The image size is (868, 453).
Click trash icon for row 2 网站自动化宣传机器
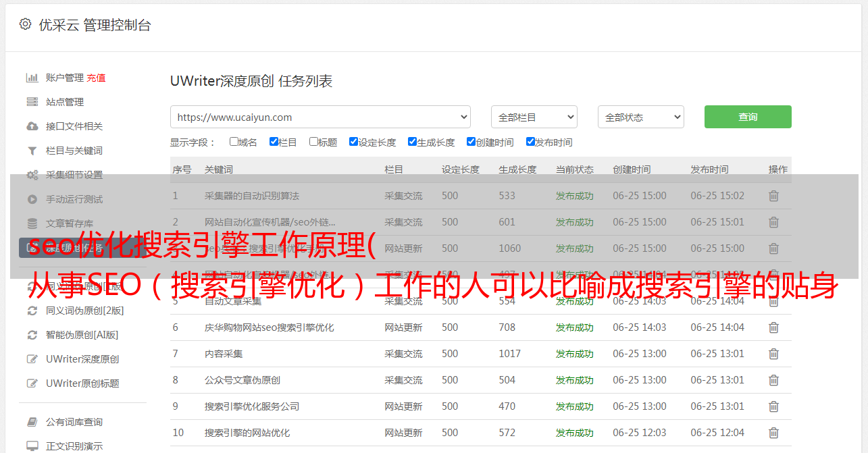point(773,222)
